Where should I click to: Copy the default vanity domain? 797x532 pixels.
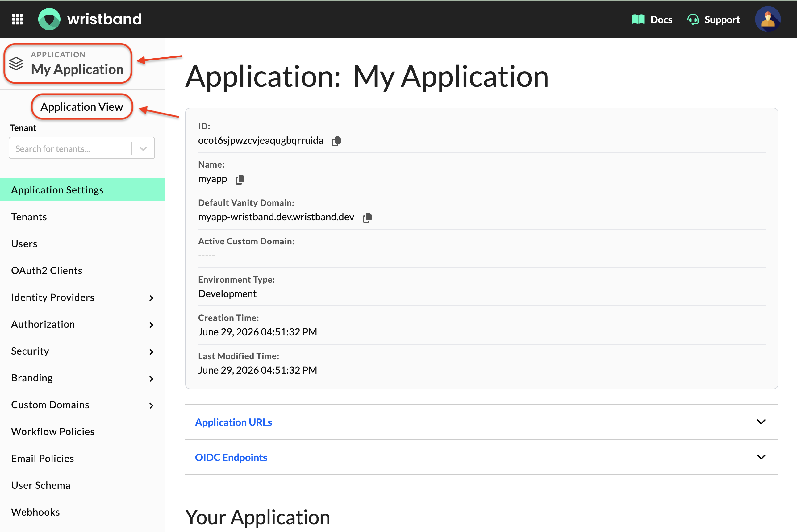(367, 218)
